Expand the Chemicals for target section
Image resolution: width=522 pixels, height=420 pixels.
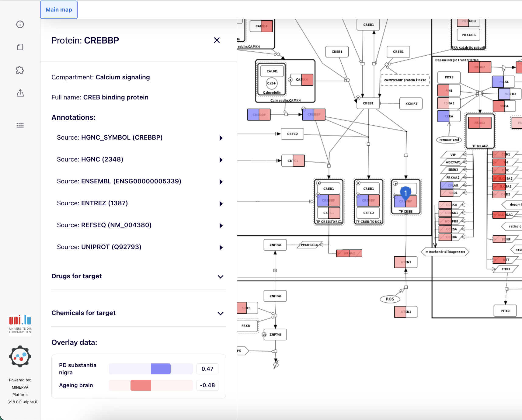tap(221, 313)
